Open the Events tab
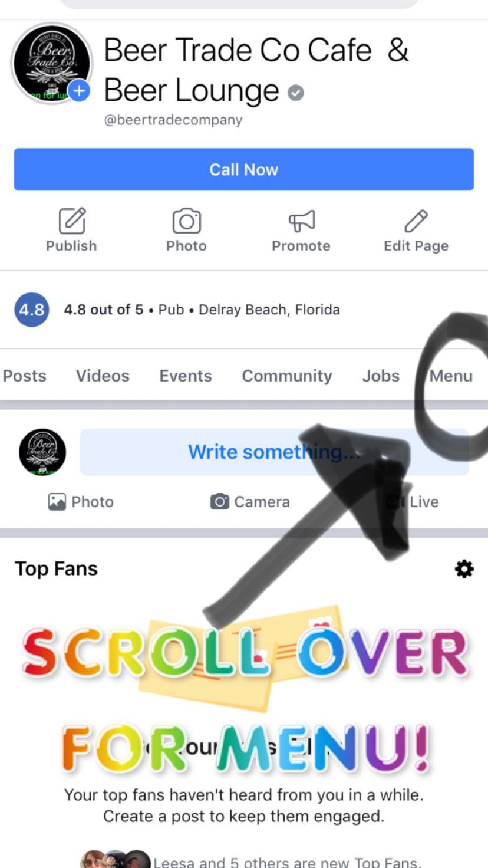The width and height of the screenshot is (488, 868). 186,376
